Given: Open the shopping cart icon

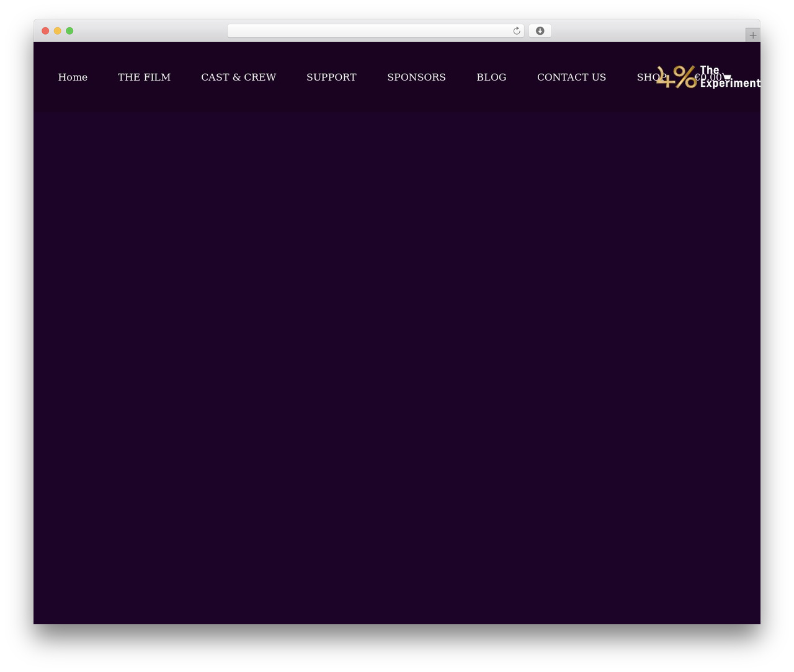Looking at the screenshot, I should tap(728, 77).
